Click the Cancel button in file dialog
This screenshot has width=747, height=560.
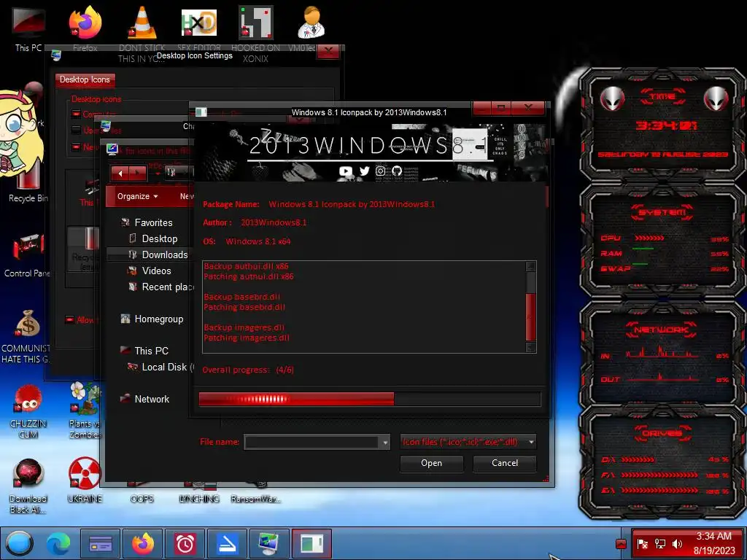click(x=505, y=463)
